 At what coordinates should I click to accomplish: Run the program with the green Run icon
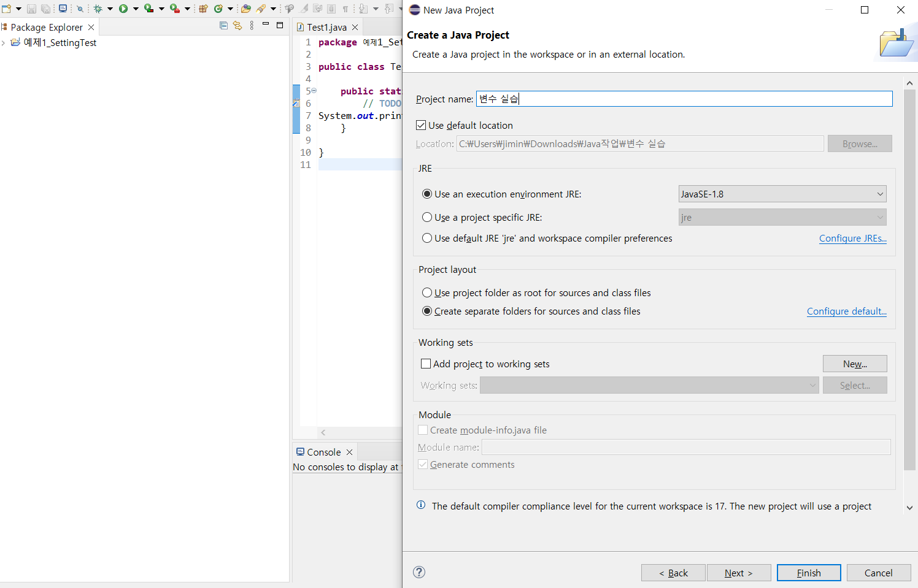123,9
